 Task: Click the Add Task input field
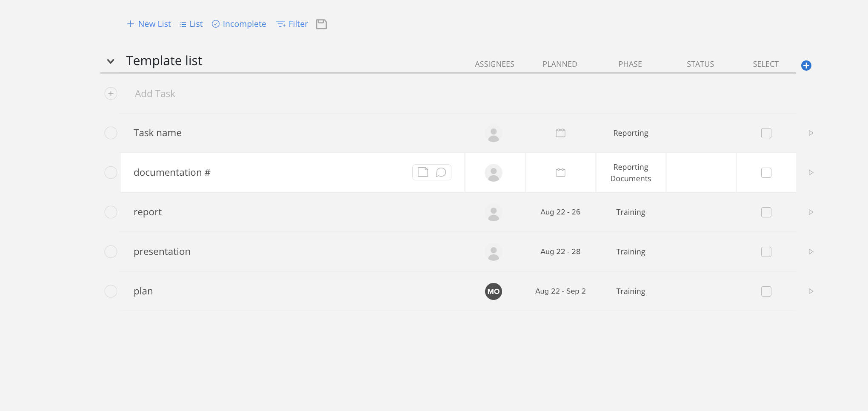(x=155, y=93)
